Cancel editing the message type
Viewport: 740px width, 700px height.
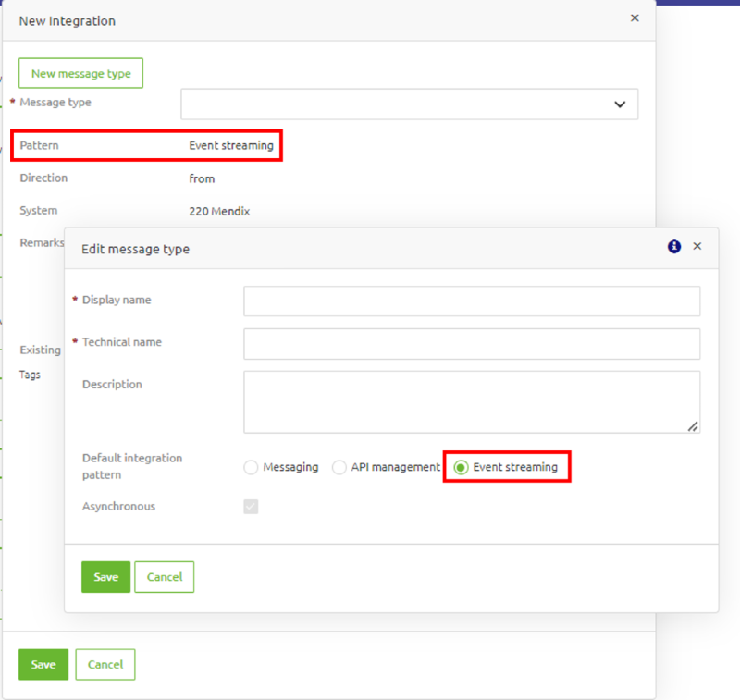[x=164, y=576]
